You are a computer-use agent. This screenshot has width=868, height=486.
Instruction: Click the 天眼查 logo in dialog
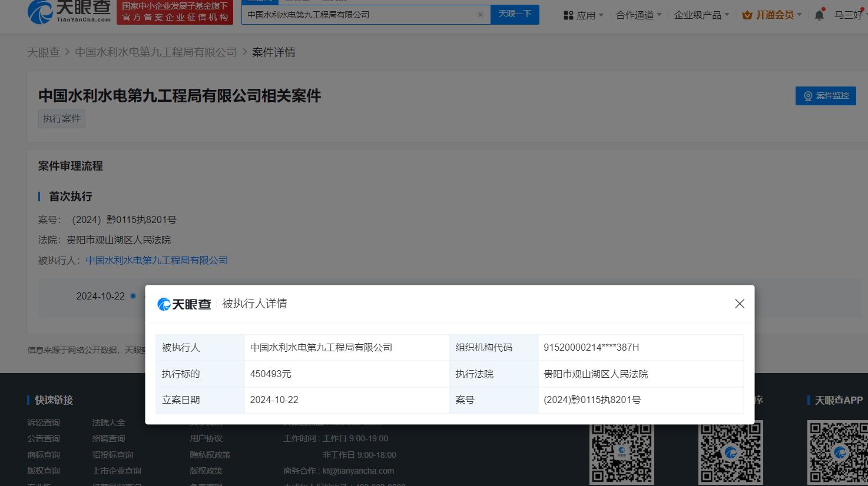tap(184, 304)
